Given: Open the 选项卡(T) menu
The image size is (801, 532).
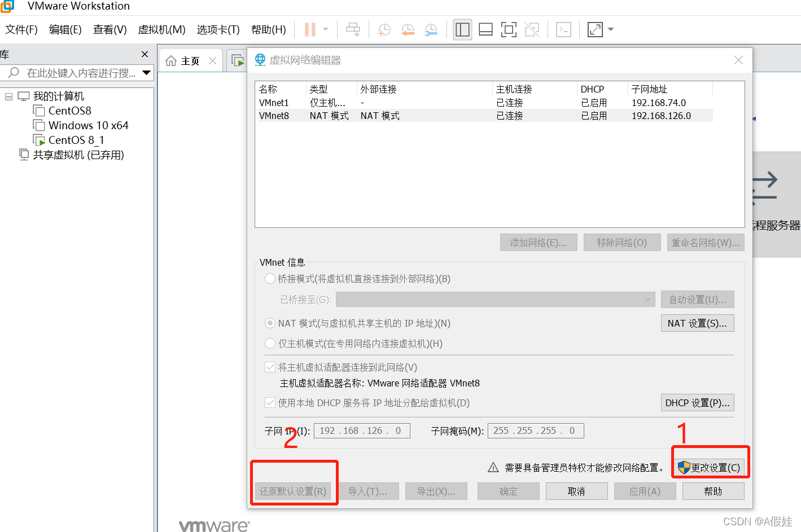Looking at the screenshot, I should [218, 29].
